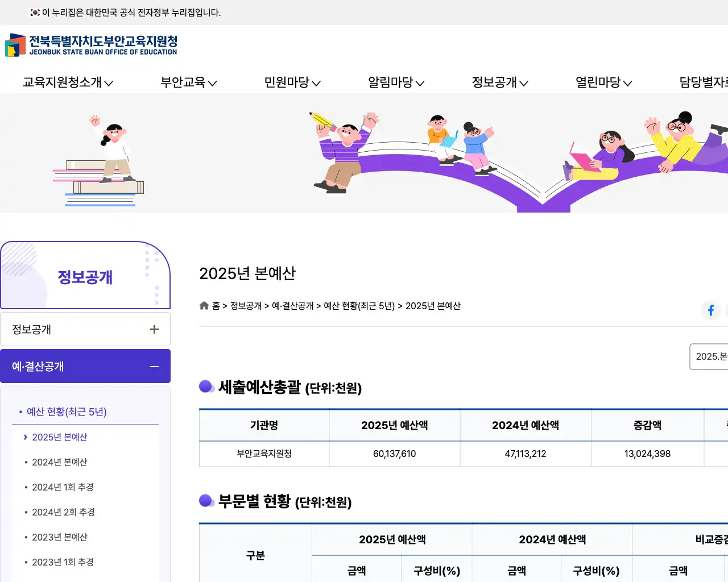Open 2025년 본예산 sidebar link
Screen dimensions: 728x582
[60, 437]
